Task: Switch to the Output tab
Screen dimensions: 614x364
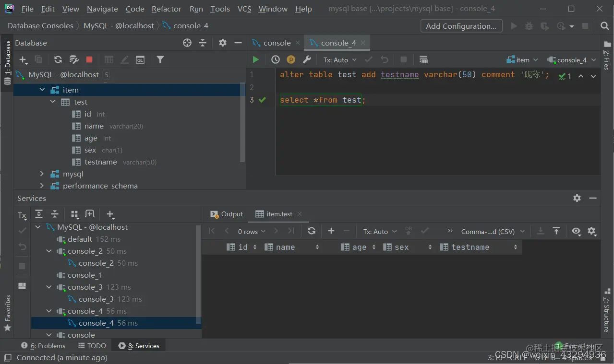Action: pyautogui.click(x=227, y=214)
